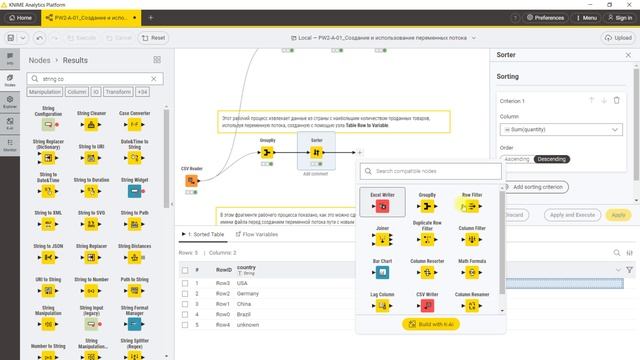Viewport: 640px width, 360px height.
Task: Click the yellow Apply button
Action: point(618,215)
